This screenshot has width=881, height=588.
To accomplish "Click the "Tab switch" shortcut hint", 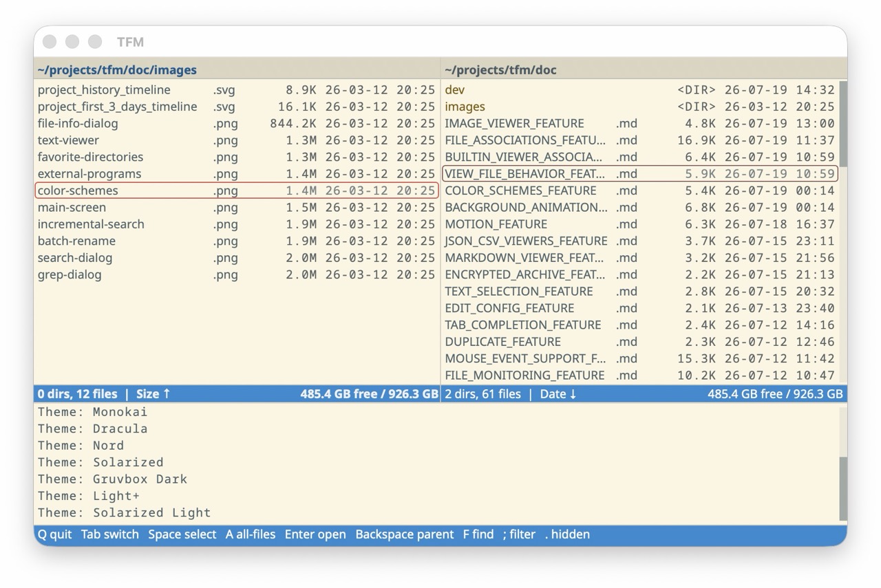I will tap(110, 534).
